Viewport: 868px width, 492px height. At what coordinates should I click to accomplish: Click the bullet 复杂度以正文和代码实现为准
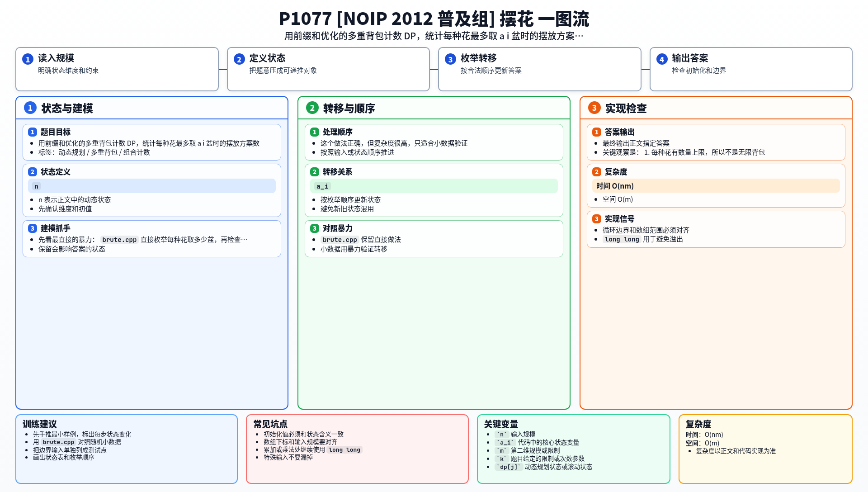point(736,451)
